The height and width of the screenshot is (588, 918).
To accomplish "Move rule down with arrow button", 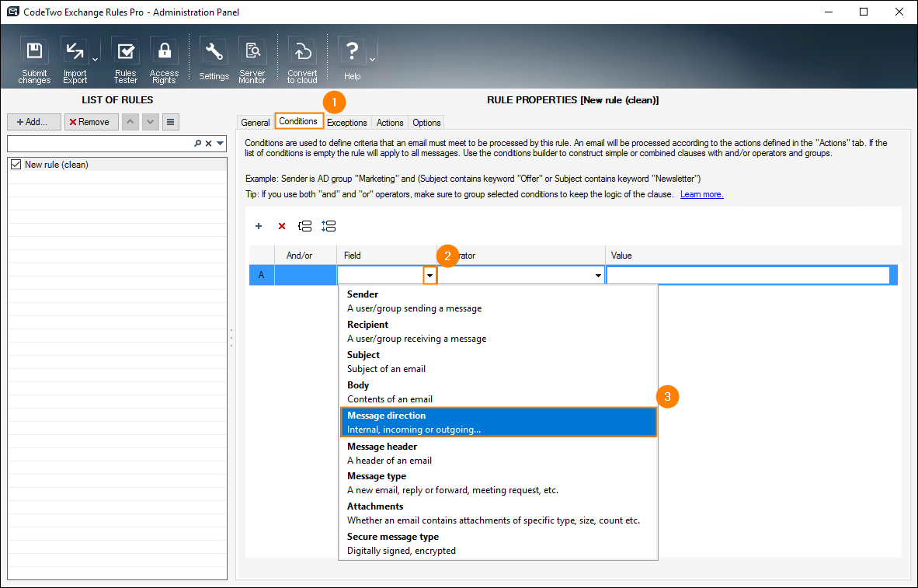I will [x=151, y=122].
